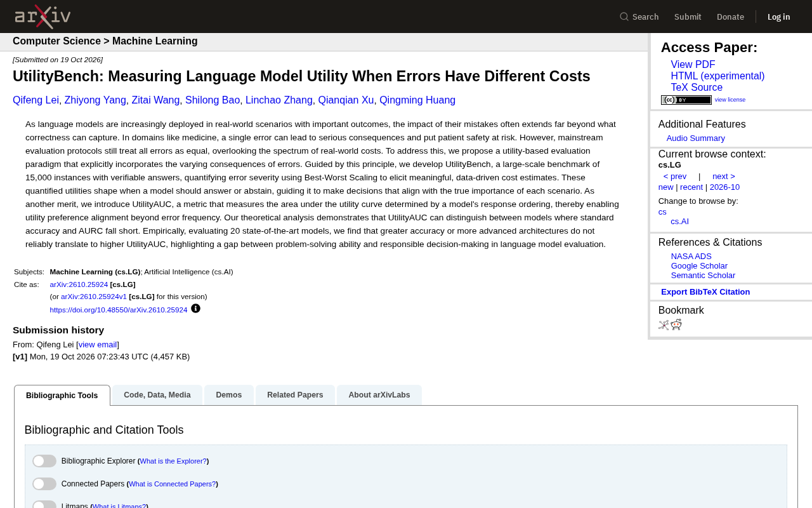Open author Qifeng Lei's page
812x508 pixels.
coord(36,100)
